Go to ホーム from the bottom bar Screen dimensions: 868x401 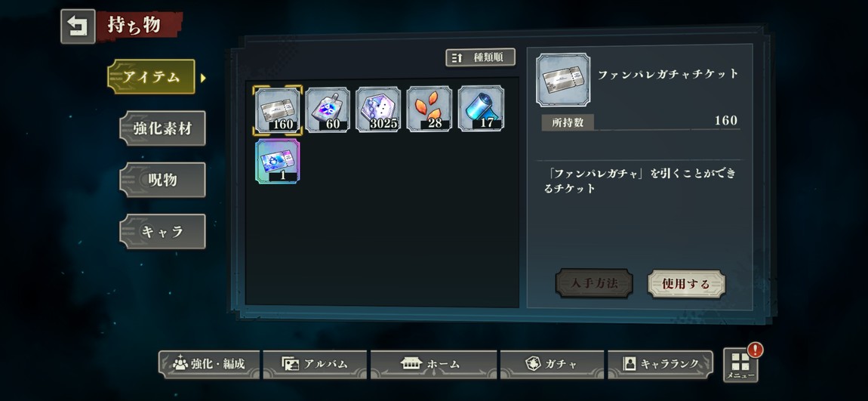point(433,365)
